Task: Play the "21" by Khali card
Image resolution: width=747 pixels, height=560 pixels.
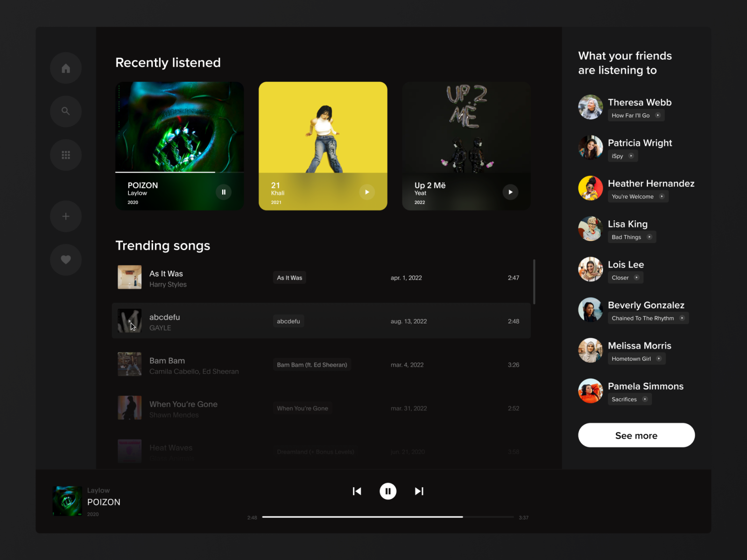Action: pos(367,192)
